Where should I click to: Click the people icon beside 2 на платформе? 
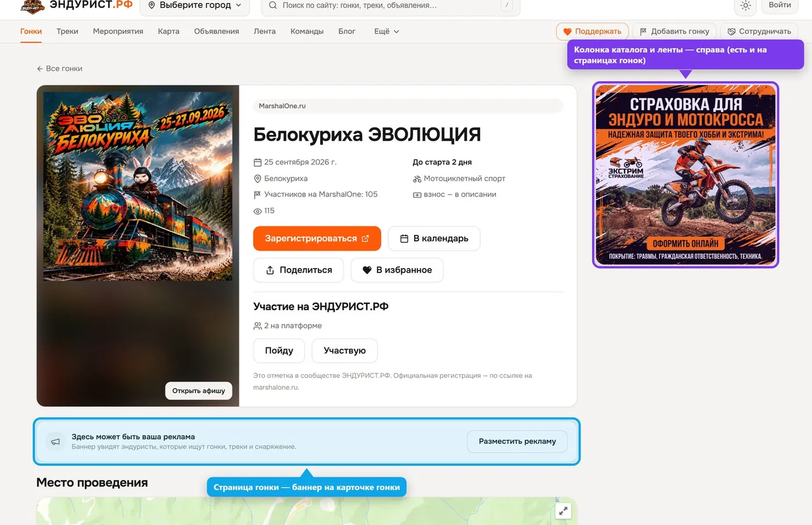coord(258,326)
